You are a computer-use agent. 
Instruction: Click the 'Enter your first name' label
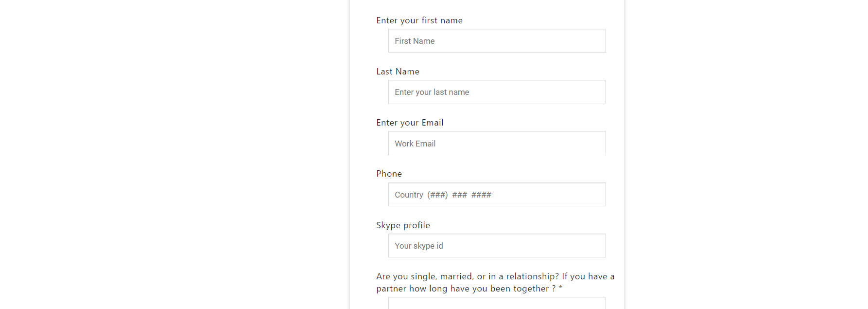(419, 20)
